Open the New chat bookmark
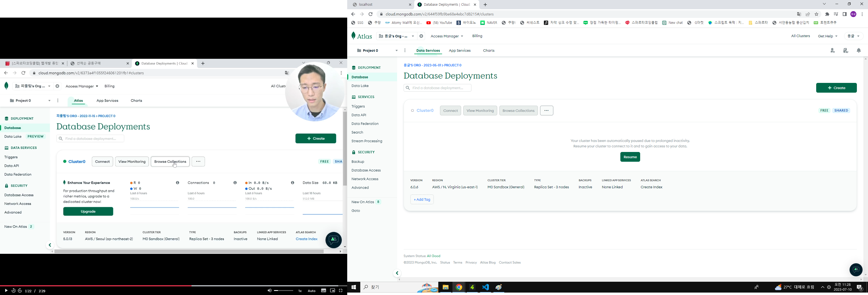This screenshot has height=295, width=868. pos(672,23)
